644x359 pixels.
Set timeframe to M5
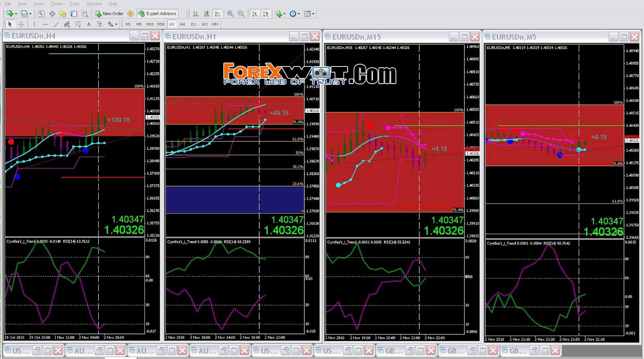pos(139,24)
